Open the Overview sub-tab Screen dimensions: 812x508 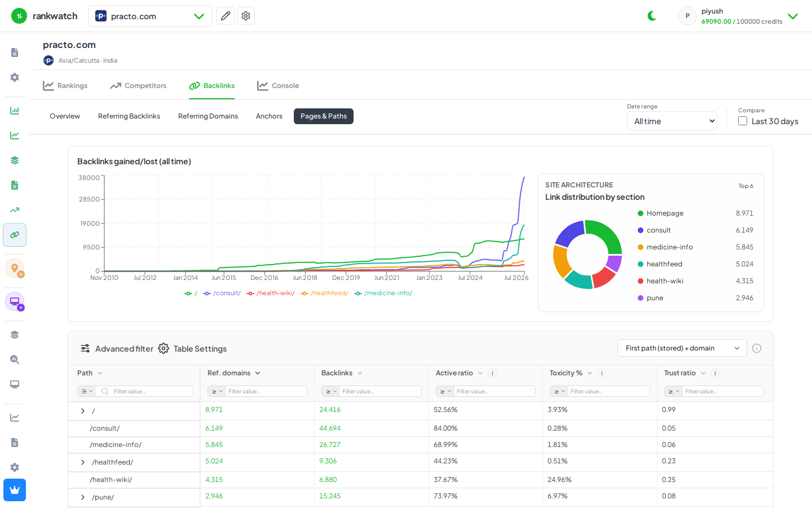point(65,116)
